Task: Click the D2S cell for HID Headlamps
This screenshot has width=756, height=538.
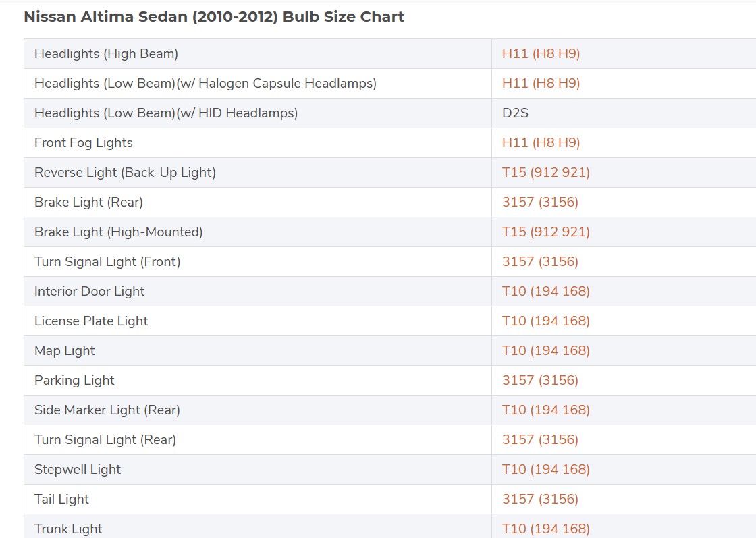Action: tap(515, 113)
